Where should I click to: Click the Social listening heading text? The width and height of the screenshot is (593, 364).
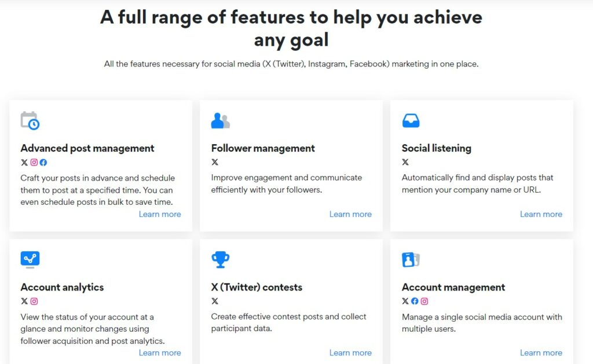click(437, 148)
